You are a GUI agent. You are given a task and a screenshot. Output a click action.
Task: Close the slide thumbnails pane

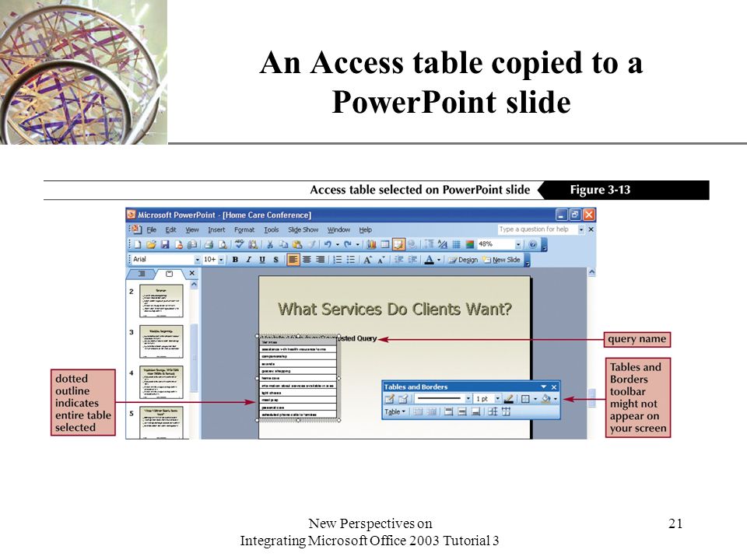(191, 273)
